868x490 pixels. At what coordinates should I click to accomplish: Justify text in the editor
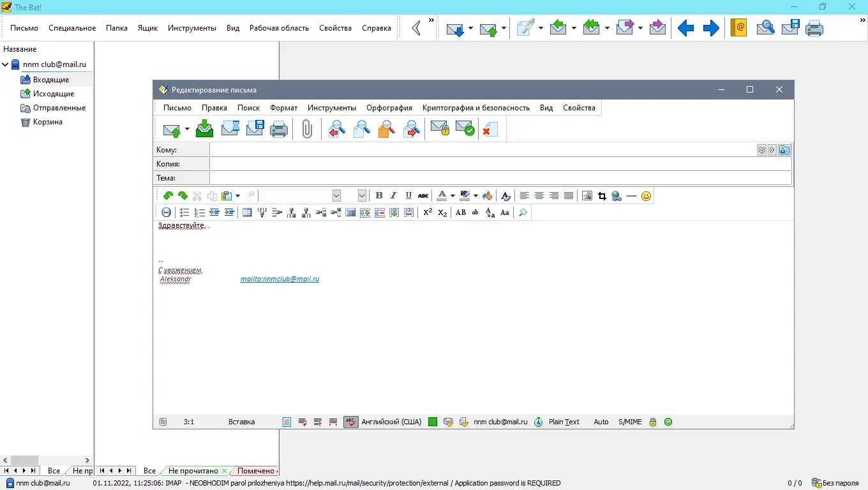[x=569, y=196]
